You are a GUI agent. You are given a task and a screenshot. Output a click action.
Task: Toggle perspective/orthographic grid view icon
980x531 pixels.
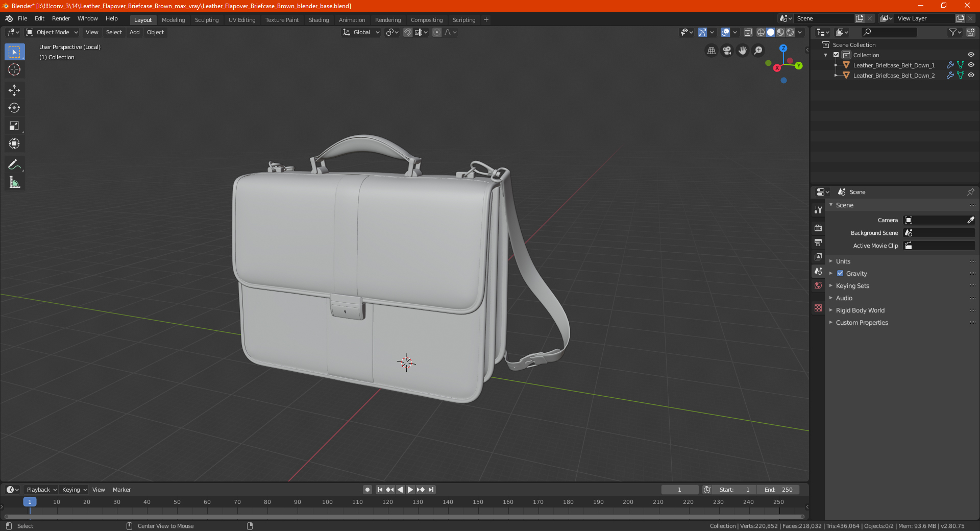point(712,51)
